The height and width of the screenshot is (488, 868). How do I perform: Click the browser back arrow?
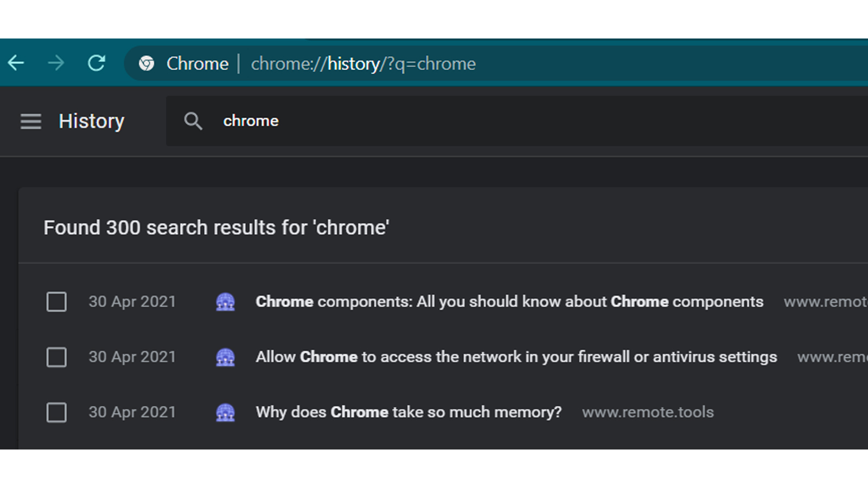(x=16, y=63)
